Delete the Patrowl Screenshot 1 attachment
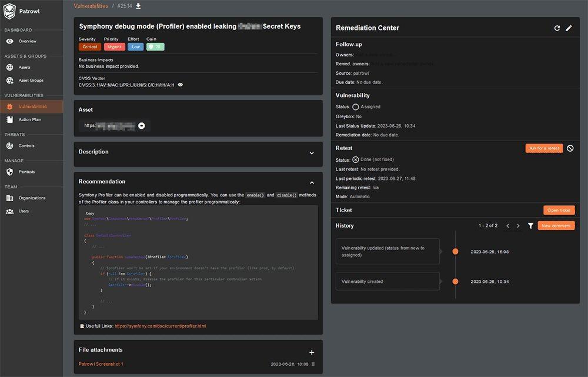 313,364
